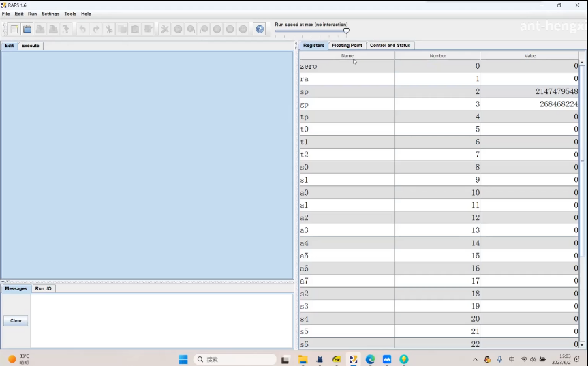Click the Cut scissors icon
This screenshot has width=588, height=366.
[109, 29]
